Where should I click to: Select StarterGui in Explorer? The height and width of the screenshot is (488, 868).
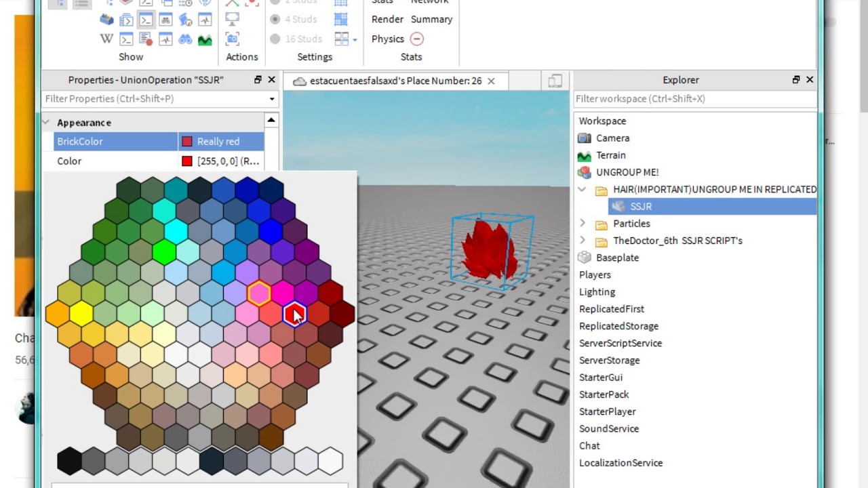click(x=601, y=377)
